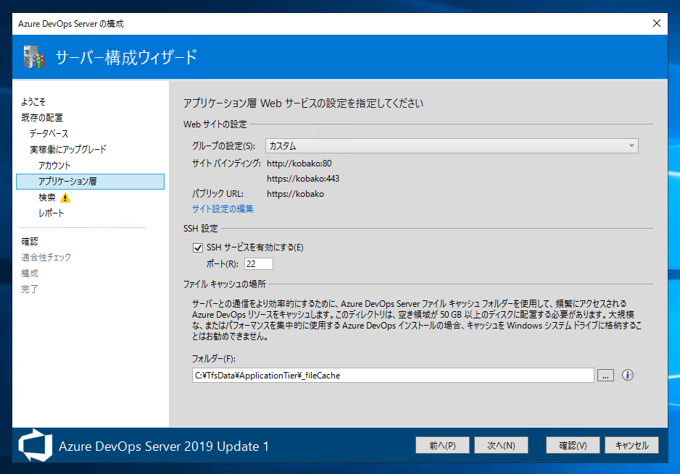Image resolution: width=680 pixels, height=474 pixels.
Task: Click the Web サイトの設定 section heading
Action: click(215, 124)
